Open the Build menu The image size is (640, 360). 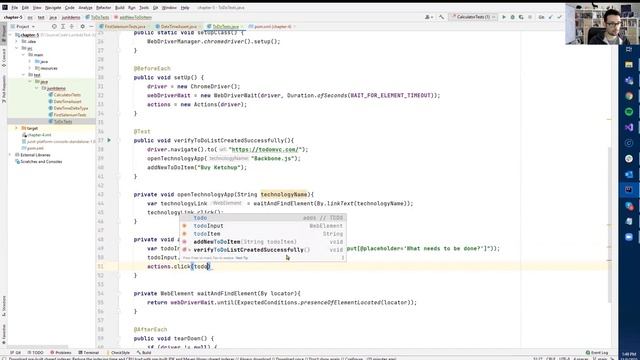click(120, 7)
